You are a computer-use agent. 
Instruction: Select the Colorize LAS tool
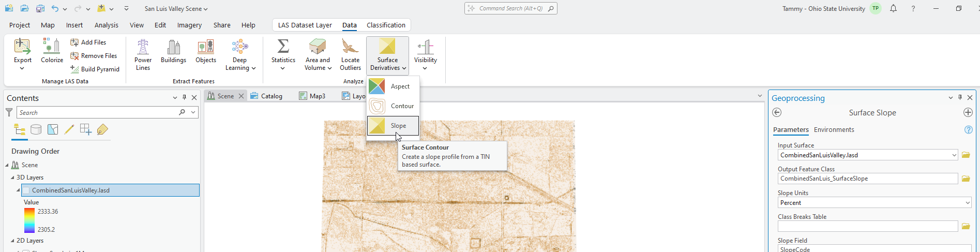pyautogui.click(x=52, y=51)
